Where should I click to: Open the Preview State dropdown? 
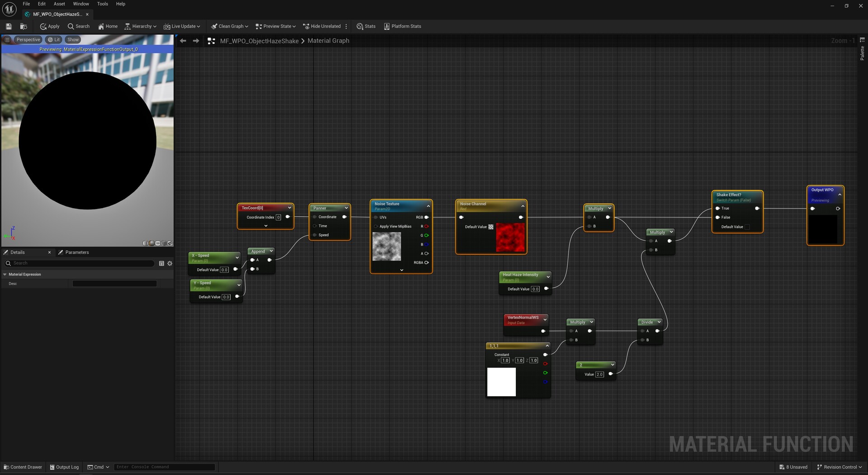pyautogui.click(x=275, y=26)
